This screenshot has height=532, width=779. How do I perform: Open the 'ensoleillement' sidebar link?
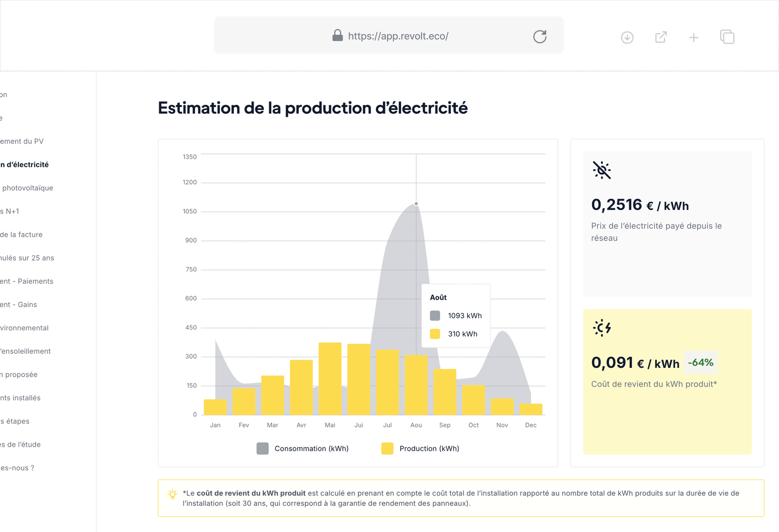(25, 351)
